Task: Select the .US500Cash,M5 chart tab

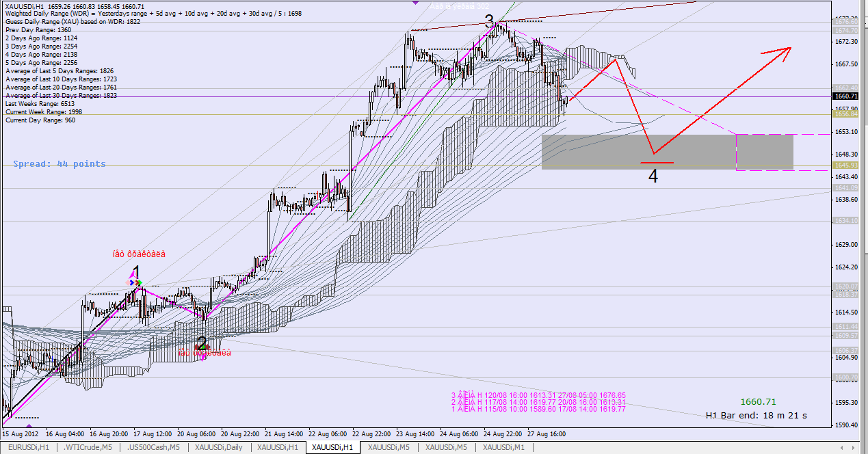Action: click(153, 447)
